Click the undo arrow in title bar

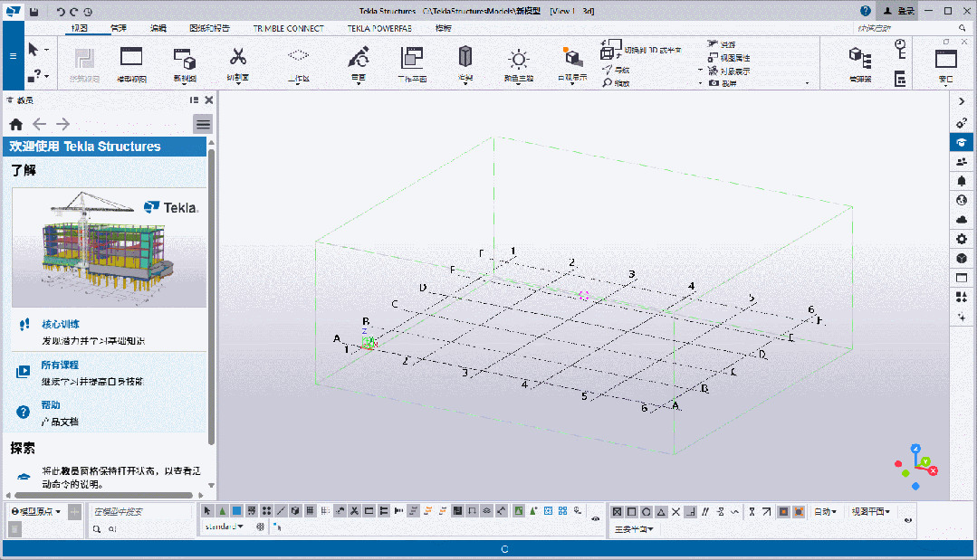[61, 11]
